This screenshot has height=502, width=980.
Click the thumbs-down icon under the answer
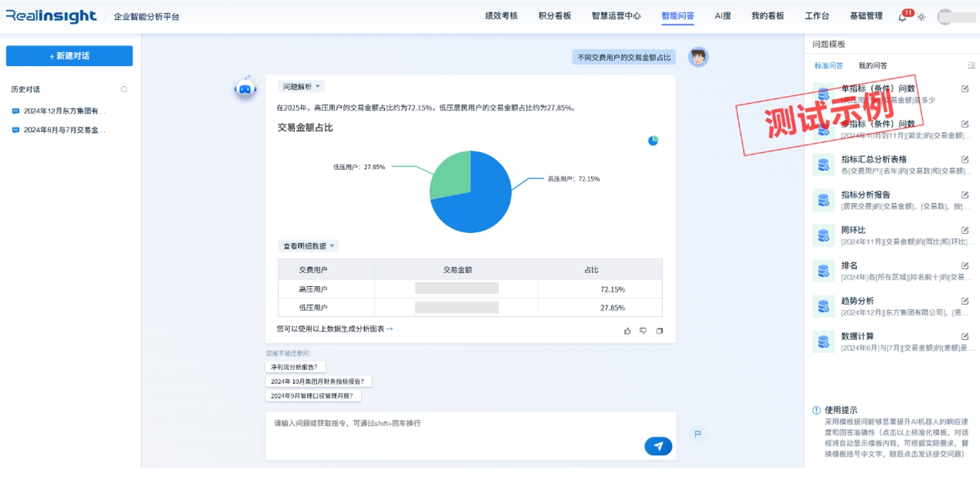coord(644,331)
